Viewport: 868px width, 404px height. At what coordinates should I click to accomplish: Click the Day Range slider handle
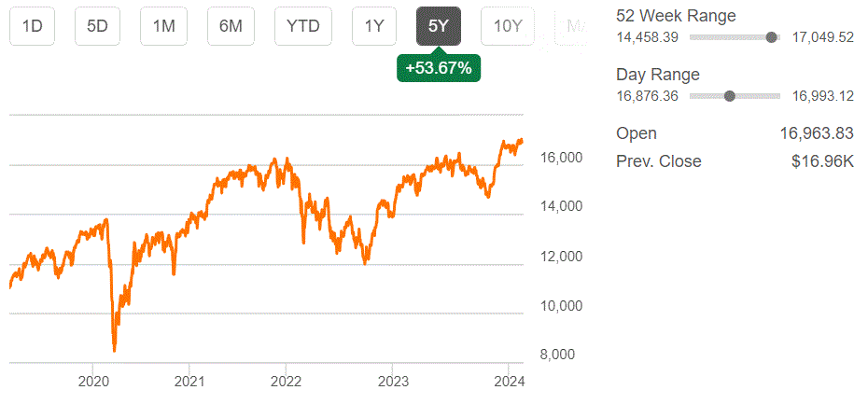[x=730, y=95]
